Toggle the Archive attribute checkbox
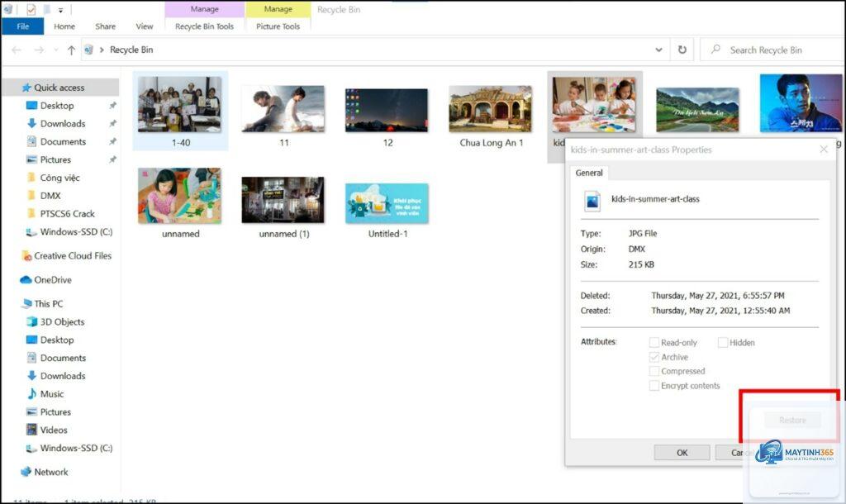846x504 pixels. [x=654, y=357]
